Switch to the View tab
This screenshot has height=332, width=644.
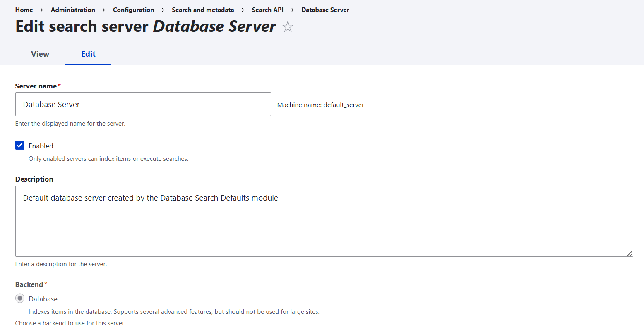point(40,54)
